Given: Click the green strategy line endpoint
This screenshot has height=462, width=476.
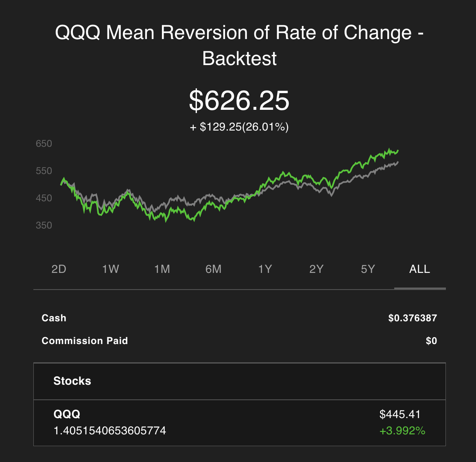Looking at the screenshot, I should pos(397,150).
